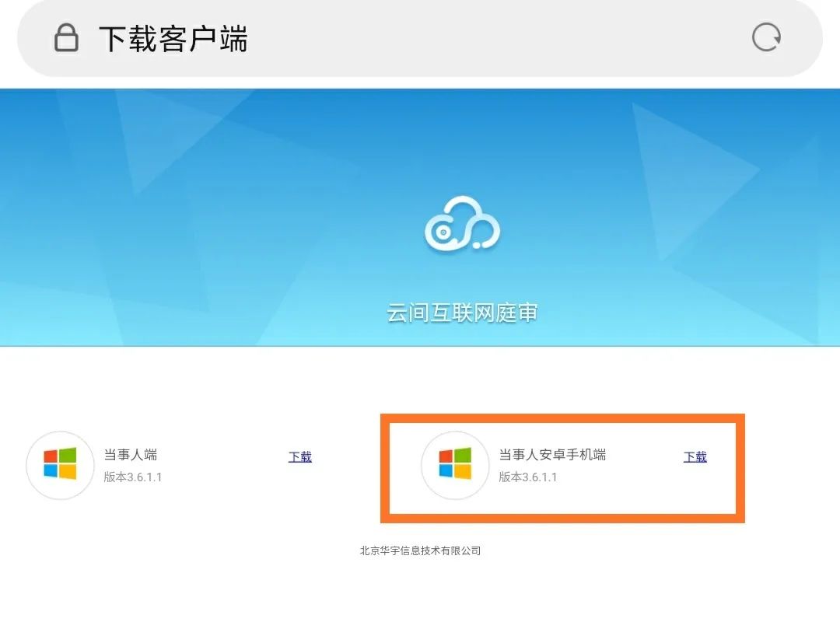Click the divider line at the bottom of the blue banner
The image size is (840, 629).
tap(420, 346)
